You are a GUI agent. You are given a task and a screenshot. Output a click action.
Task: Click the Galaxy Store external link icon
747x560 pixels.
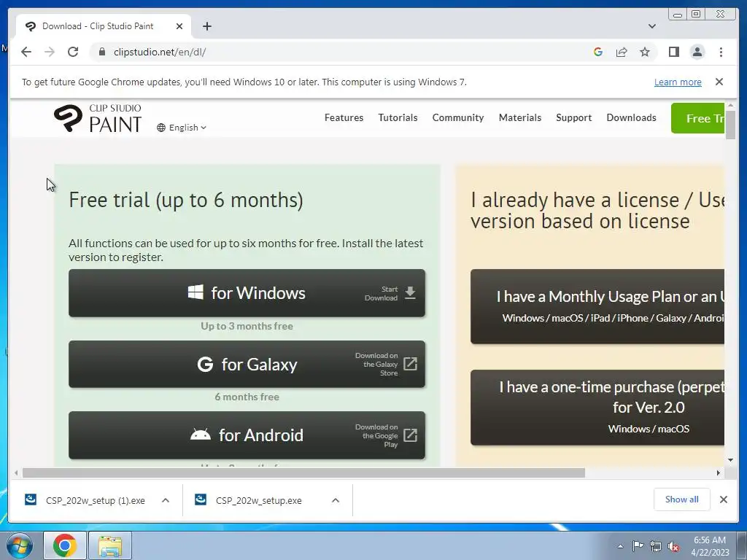pyautogui.click(x=410, y=364)
